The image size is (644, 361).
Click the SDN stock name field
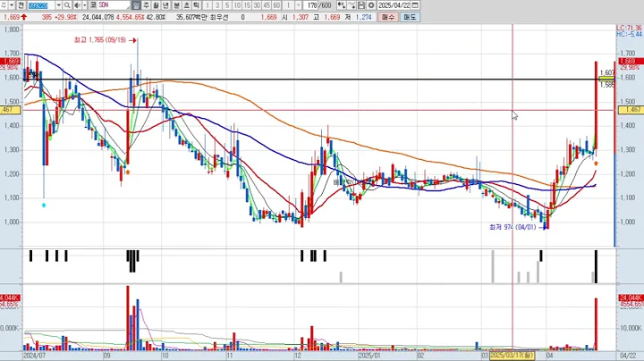tap(114, 5)
